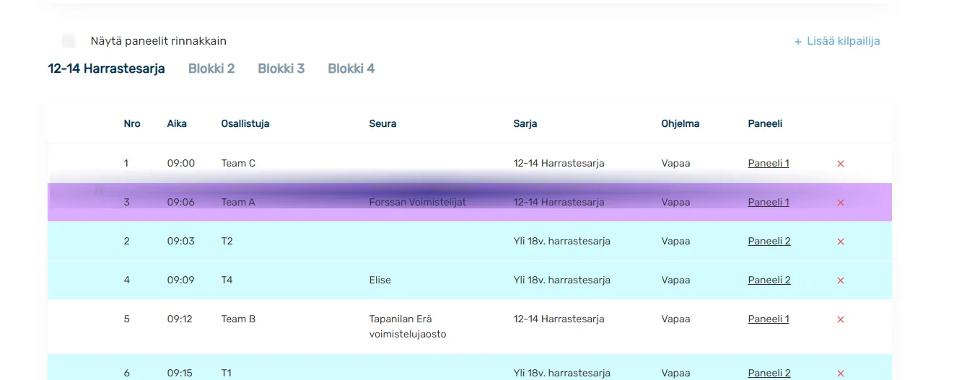Click Vapaa program cell in T4 row
This screenshot has width=980, height=380.
[x=675, y=280]
